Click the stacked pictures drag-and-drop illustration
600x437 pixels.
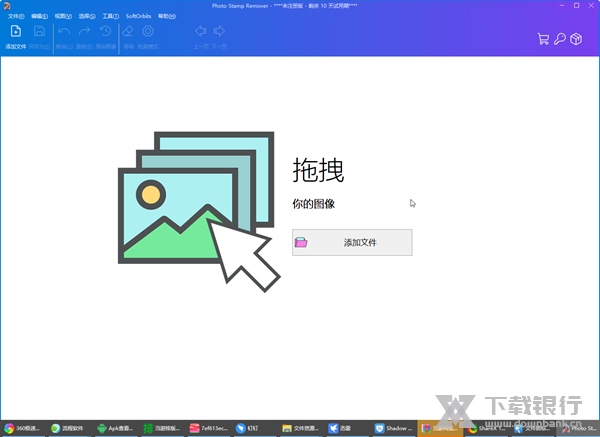point(199,212)
